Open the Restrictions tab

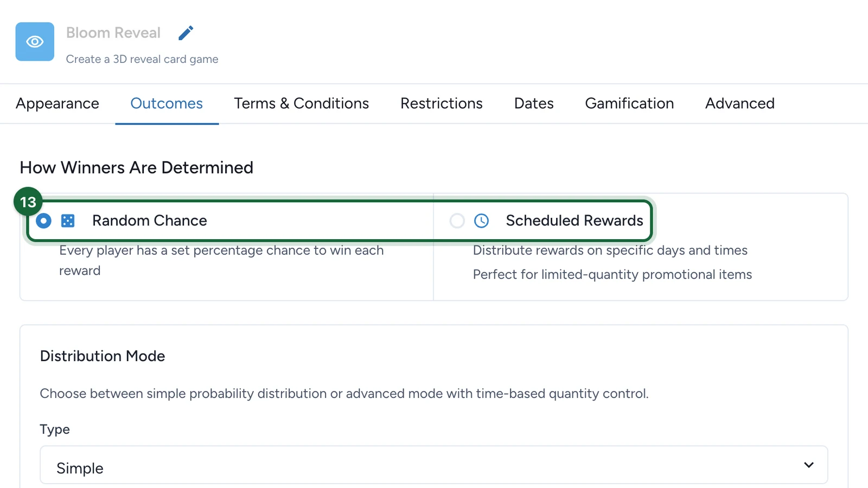pos(442,104)
